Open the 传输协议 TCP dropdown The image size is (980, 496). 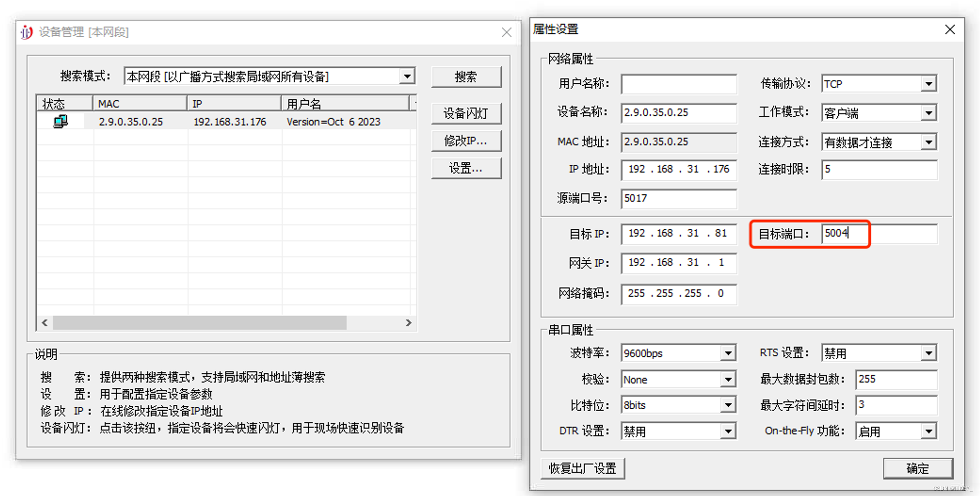pos(929,84)
